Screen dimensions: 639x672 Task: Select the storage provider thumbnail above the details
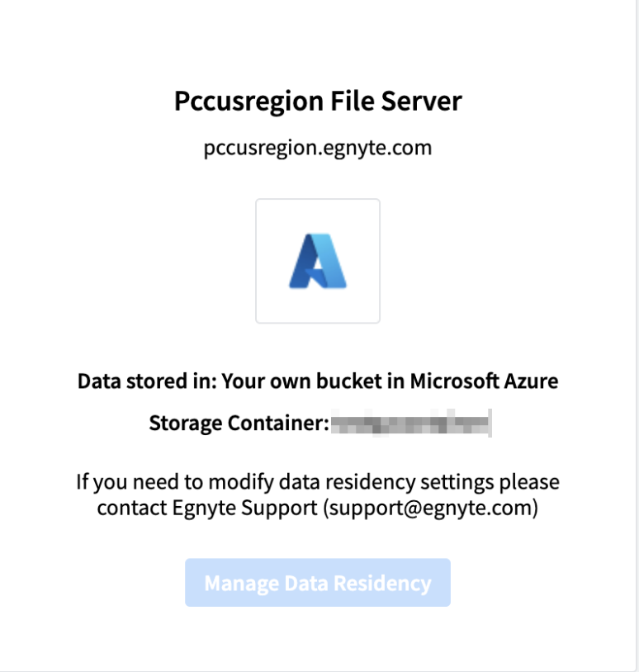click(319, 259)
